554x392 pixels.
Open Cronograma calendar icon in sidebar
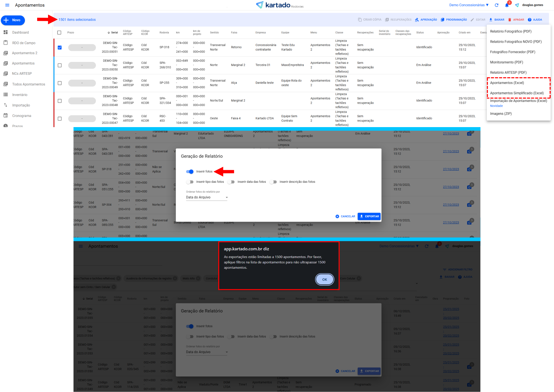tap(6, 116)
